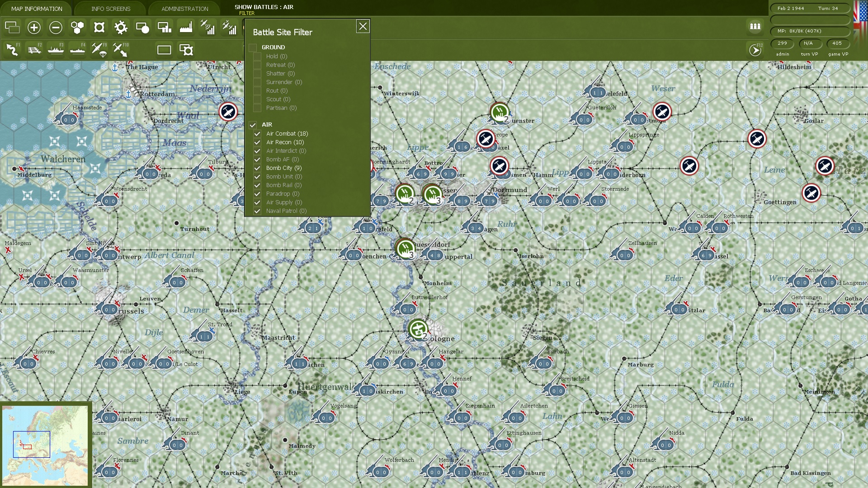The width and height of the screenshot is (868, 488).
Task: Click the ammunition bullets icon
Action: coord(755,26)
